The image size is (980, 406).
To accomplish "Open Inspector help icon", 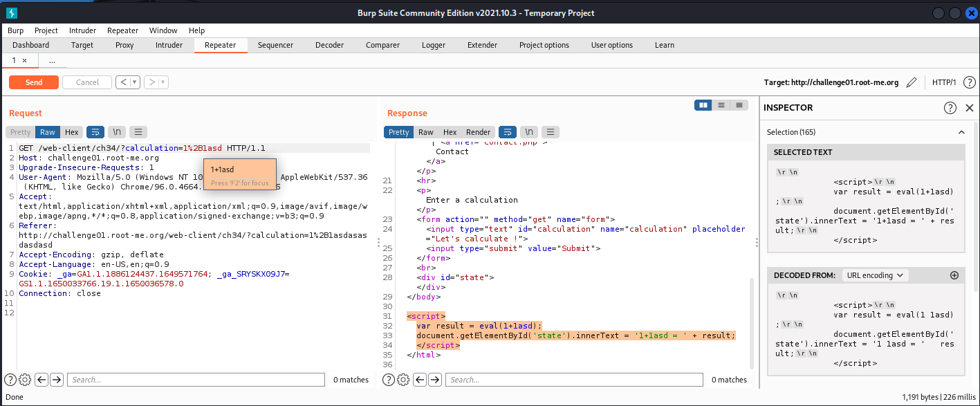I will (950, 108).
